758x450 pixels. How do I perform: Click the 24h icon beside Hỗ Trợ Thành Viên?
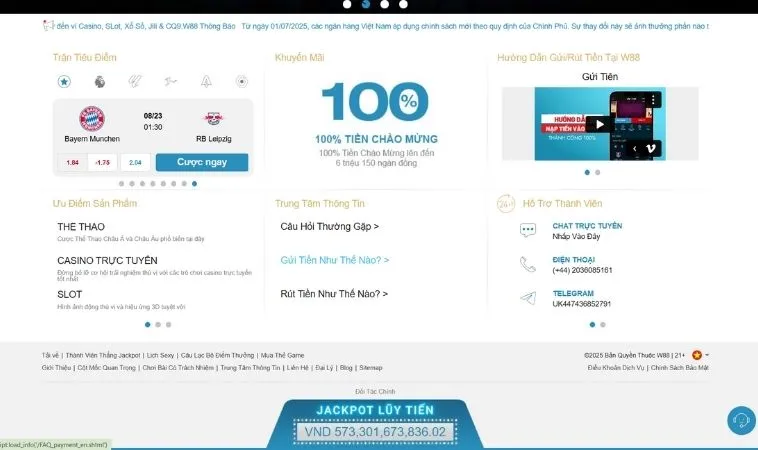tap(506, 203)
